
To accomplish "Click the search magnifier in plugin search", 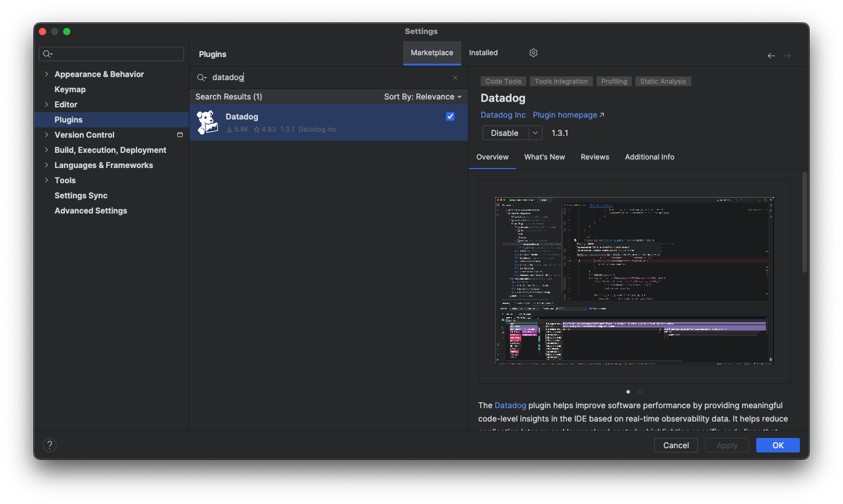I will 201,78.
